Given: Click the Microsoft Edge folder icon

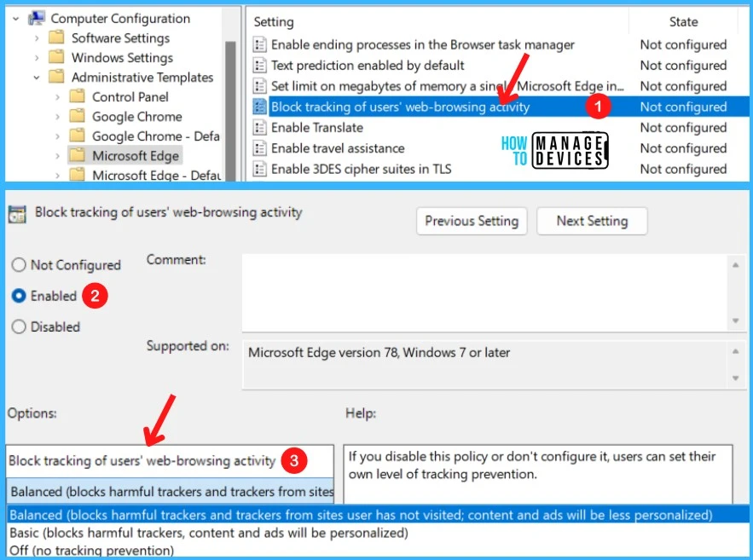Looking at the screenshot, I should pos(77,155).
